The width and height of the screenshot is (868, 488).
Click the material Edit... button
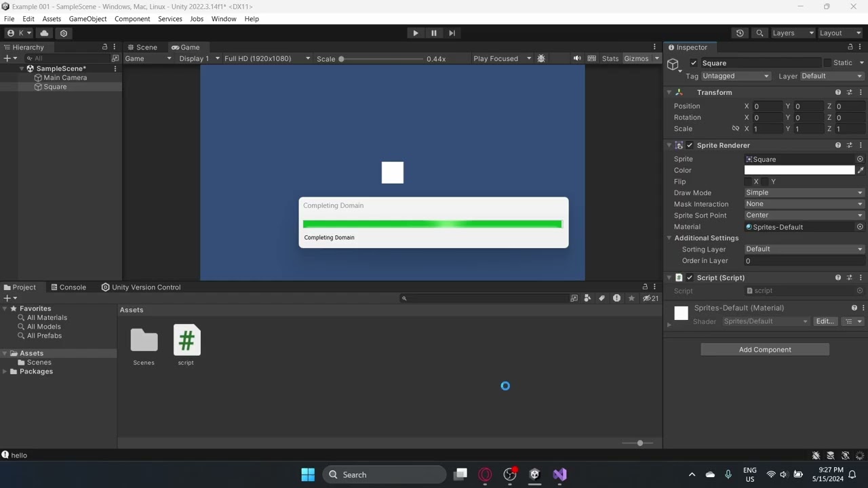825,321
